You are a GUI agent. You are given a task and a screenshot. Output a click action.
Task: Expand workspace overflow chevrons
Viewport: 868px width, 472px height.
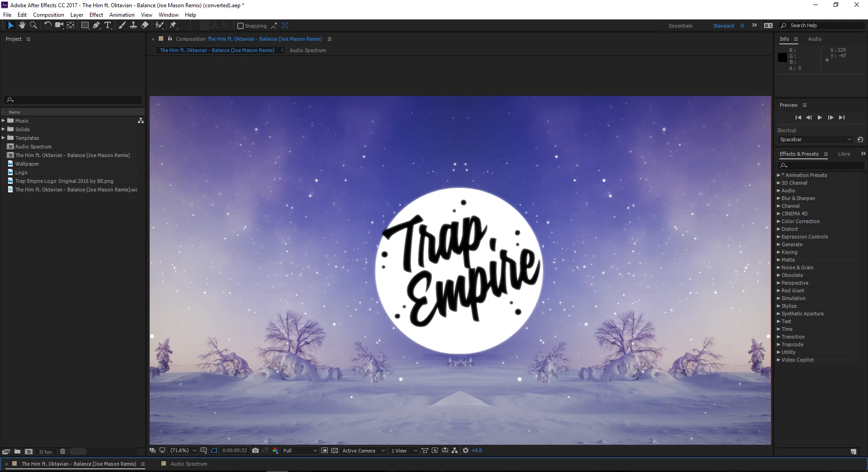[754, 25]
